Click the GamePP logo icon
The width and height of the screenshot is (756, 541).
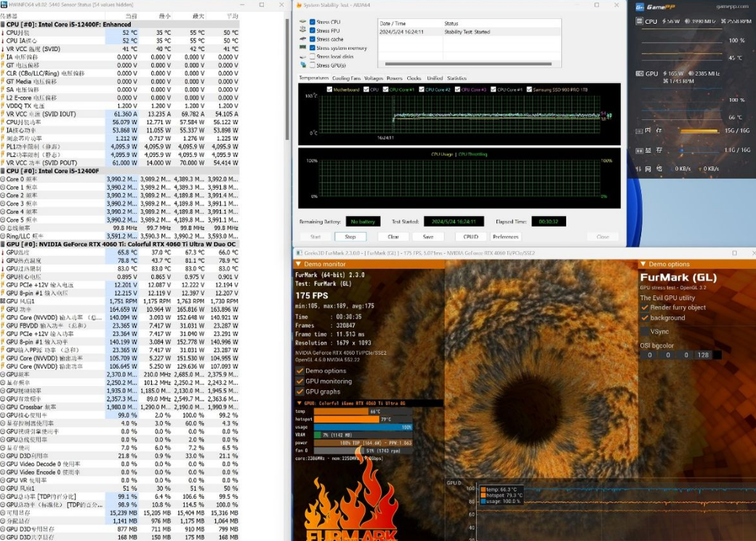640,7
